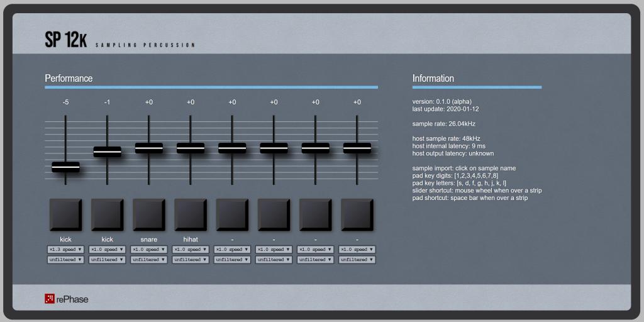Image resolution: width=644 pixels, height=322 pixels.
Task: Open speed dropdown on the -1 kick strip
Action: pyautogui.click(x=107, y=249)
